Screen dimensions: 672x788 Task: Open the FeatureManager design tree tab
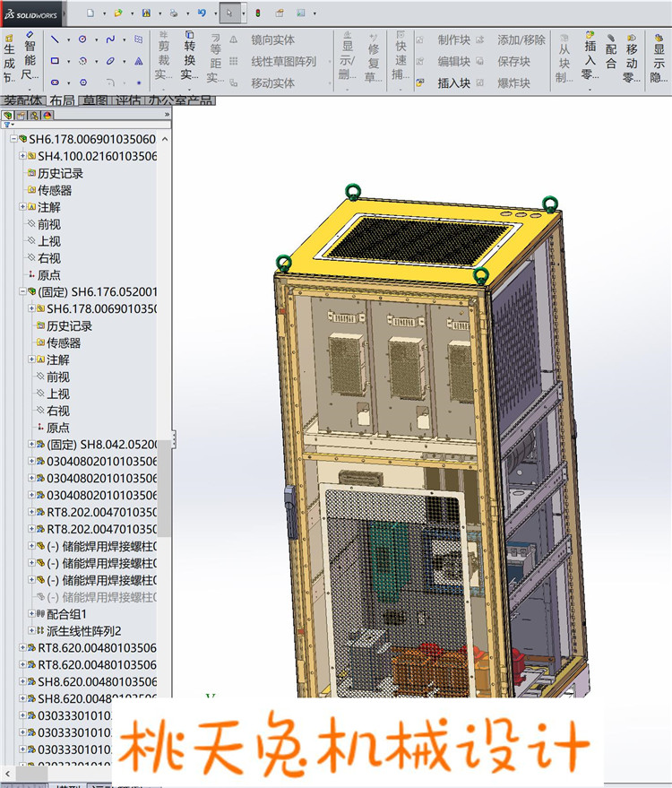(8, 115)
